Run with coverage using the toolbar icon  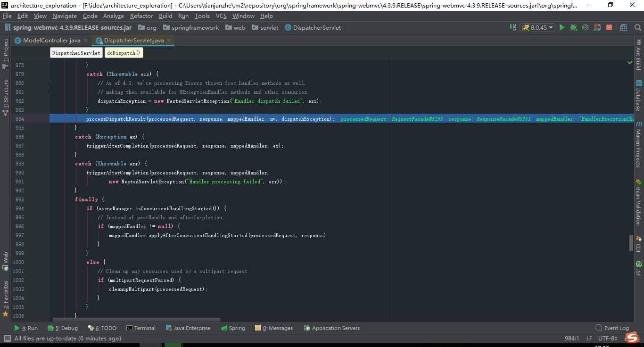tap(586, 27)
